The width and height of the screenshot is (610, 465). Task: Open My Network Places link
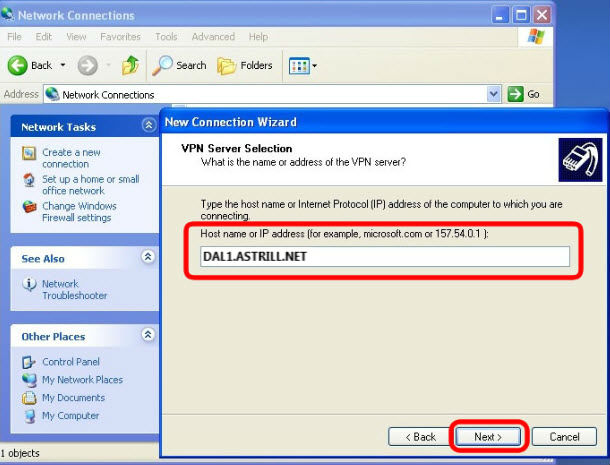point(82,380)
